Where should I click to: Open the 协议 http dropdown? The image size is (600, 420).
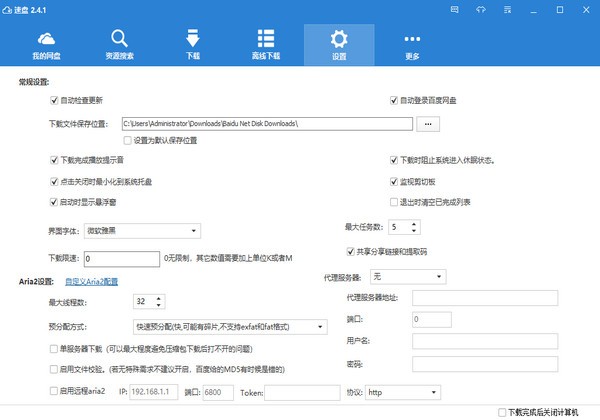[x=404, y=393]
